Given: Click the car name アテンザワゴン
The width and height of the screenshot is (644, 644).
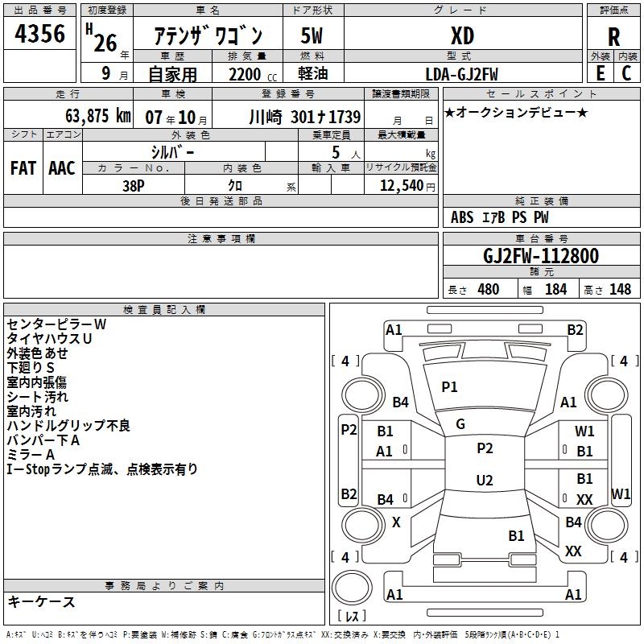Looking at the screenshot, I should [208, 35].
